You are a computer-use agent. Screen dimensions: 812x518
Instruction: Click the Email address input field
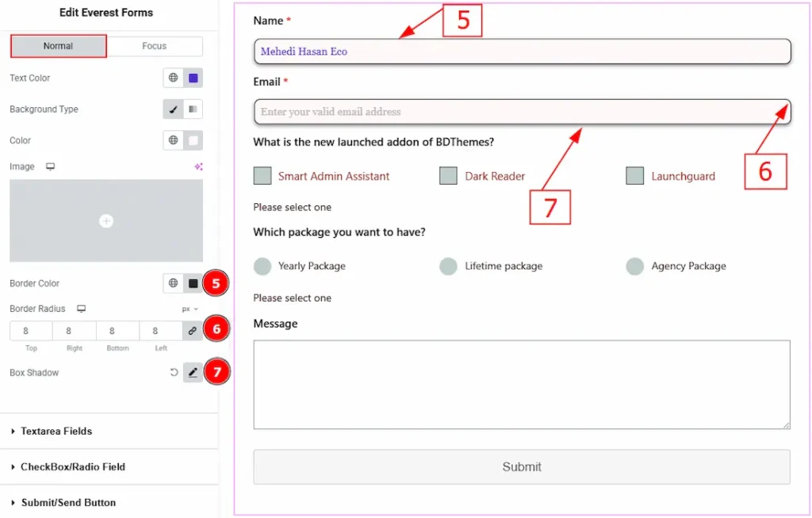click(x=521, y=112)
